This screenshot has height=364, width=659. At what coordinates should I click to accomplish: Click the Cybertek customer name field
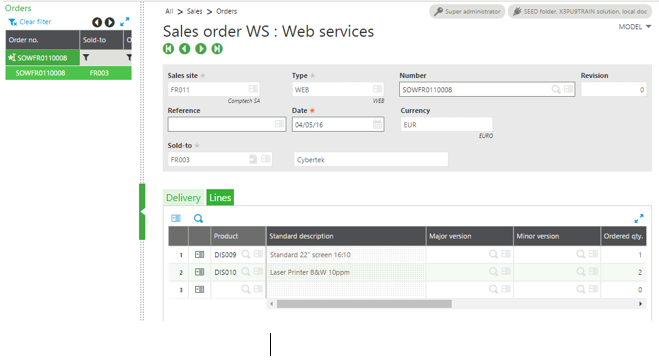(x=371, y=160)
